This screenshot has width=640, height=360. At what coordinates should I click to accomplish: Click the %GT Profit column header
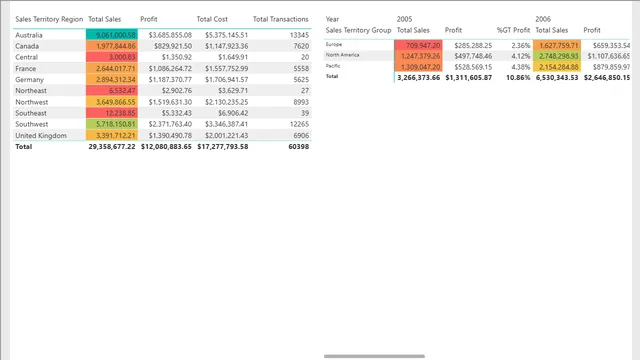point(513,30)
